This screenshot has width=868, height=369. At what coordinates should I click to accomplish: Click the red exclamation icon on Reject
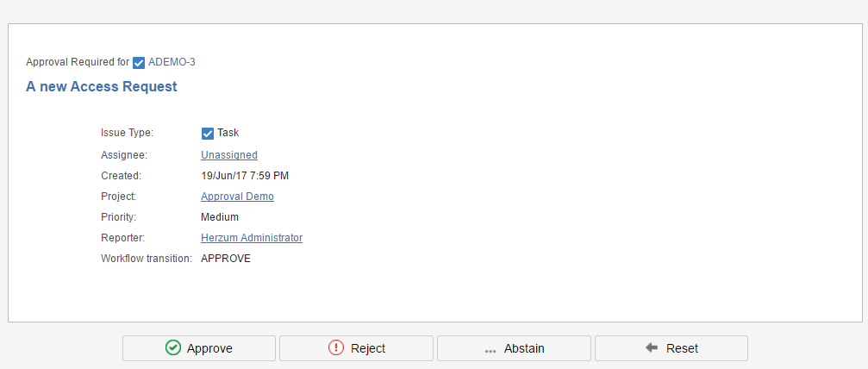coord(336,348)
